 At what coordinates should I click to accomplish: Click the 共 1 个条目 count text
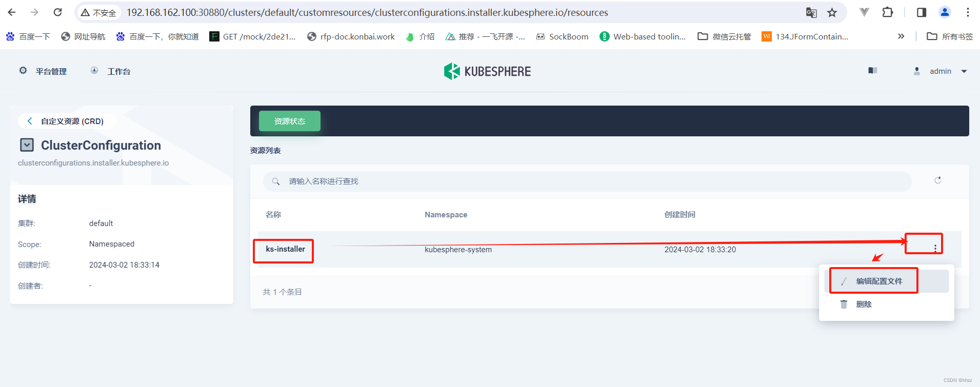(x=283, y=292)
